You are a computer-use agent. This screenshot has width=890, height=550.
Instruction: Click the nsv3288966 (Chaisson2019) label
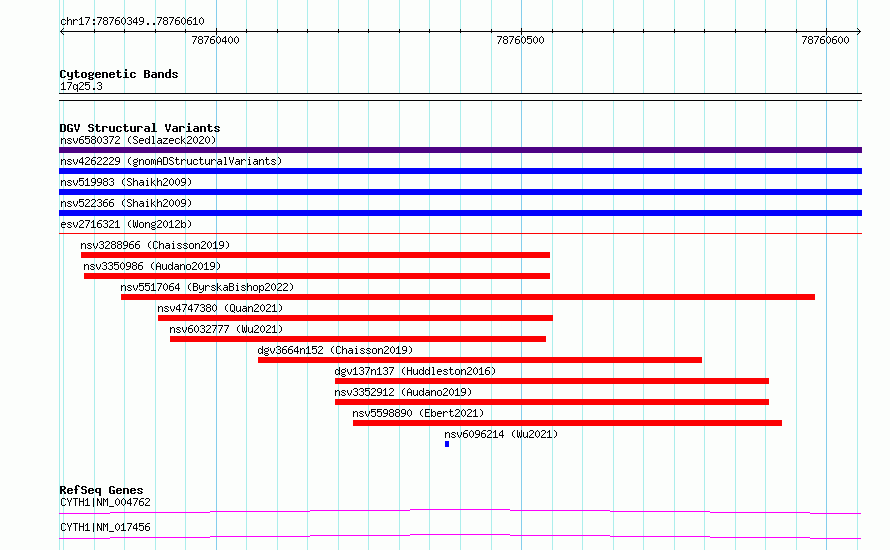pos(155,245)
